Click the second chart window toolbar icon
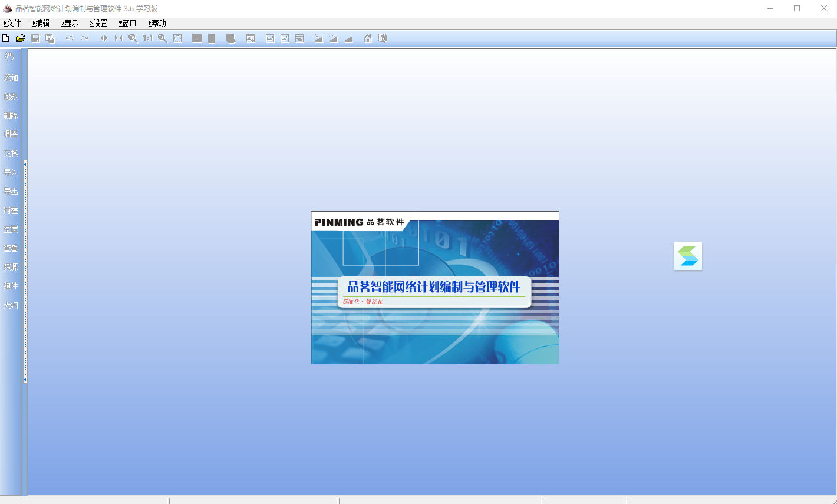 click(x=285, y=38)
